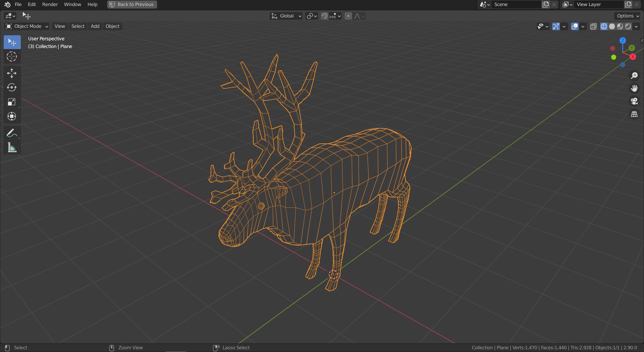This screenshot has width=644, height=352.
Task: Toggle snapping magnet icon
Action: (324, 16)
